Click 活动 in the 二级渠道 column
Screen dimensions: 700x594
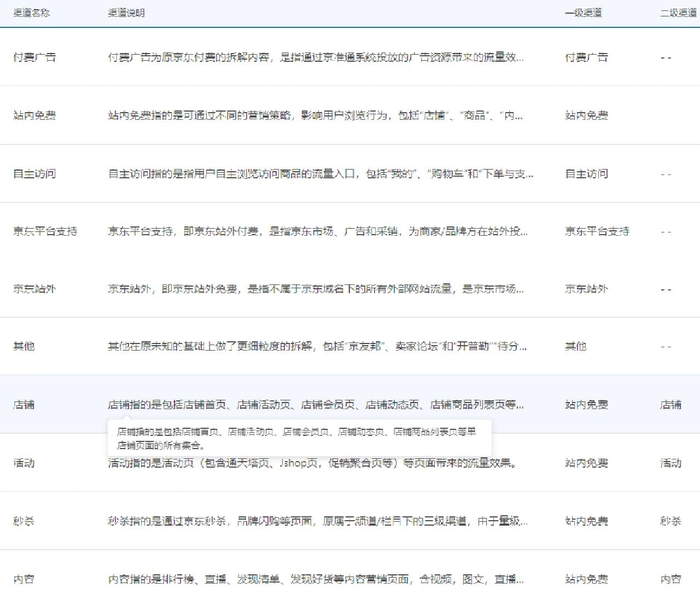671,463
